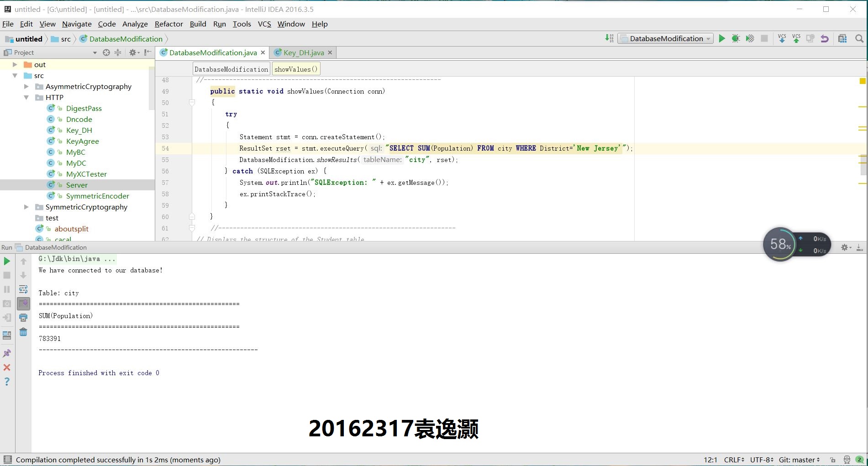Open the File menu
Screen dimensions: 868x466
click(x=8, y=24)
